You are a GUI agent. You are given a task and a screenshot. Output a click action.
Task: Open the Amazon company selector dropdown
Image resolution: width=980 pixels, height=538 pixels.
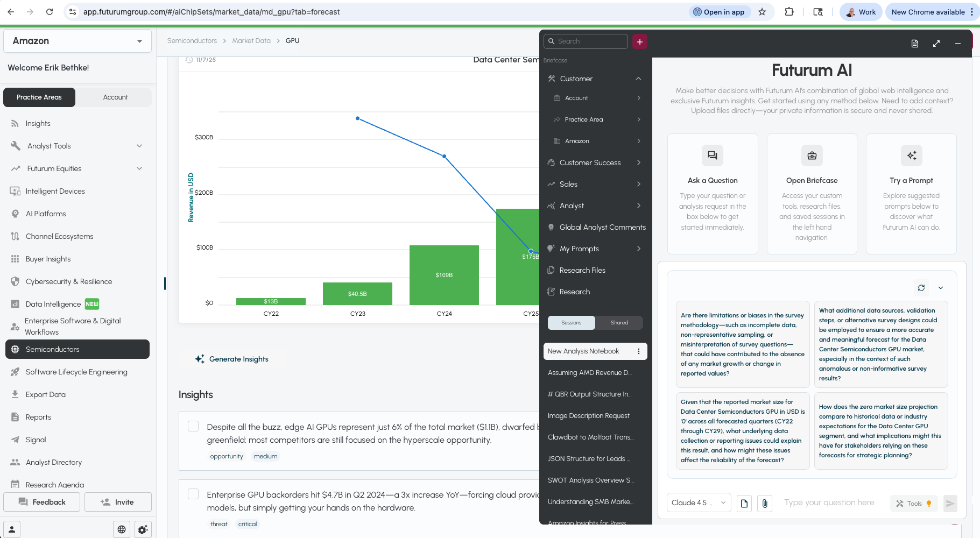coord(77,41)
